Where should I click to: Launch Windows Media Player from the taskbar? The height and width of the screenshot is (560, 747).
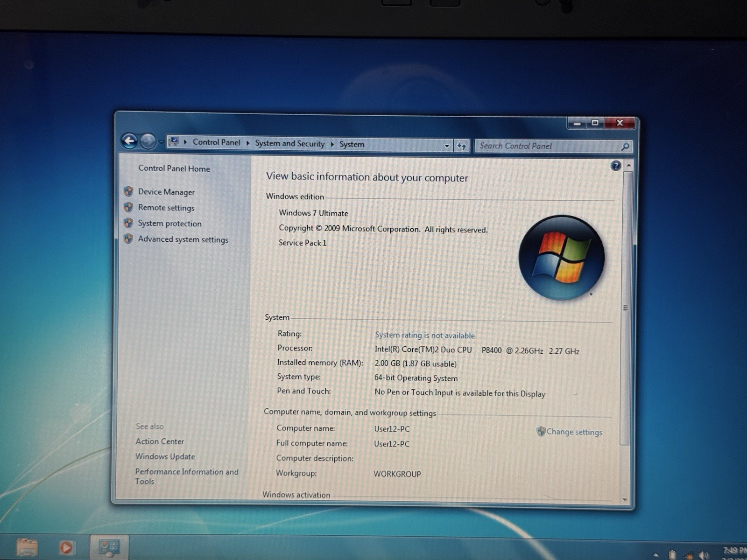click(x=66, y=547)
